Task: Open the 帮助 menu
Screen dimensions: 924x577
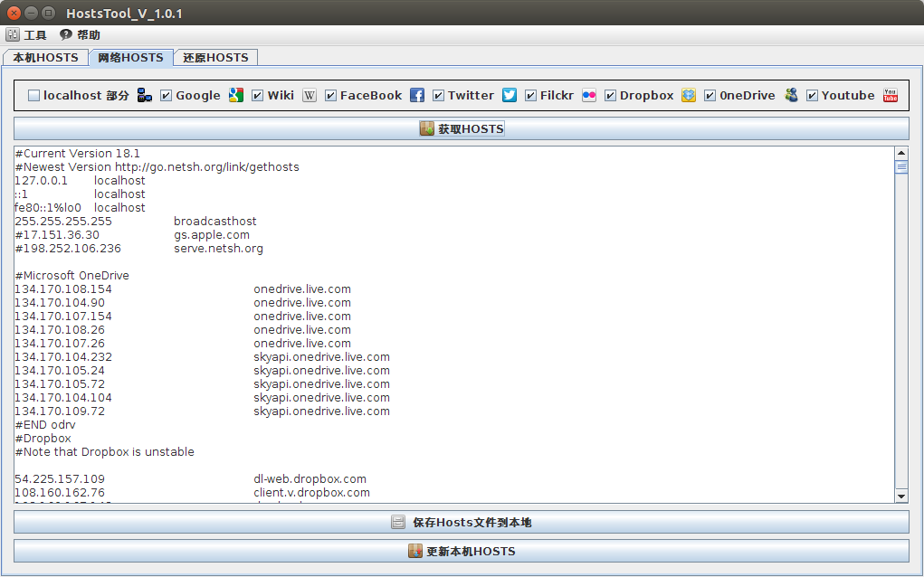Action: click(x=81, y=34)
